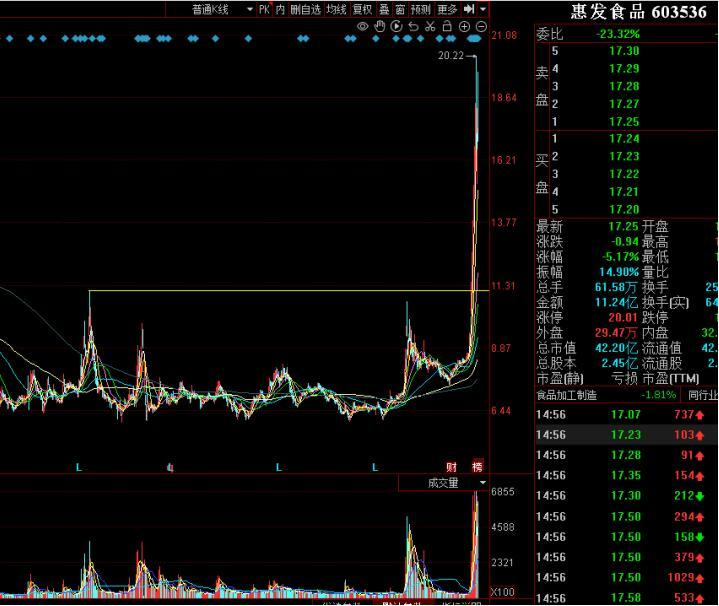Screen dimensions: 719x606
Task: Click the PK comparison button
Action: pos(264,9)
